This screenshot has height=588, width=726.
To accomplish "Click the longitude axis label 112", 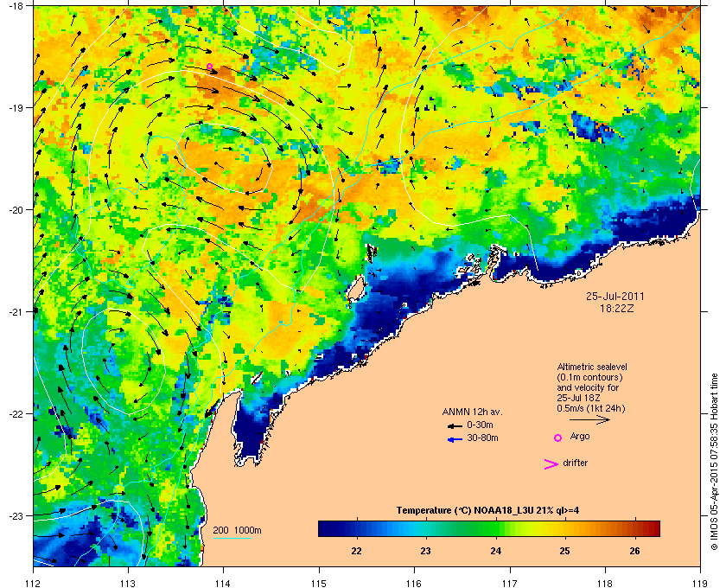I will [34, 583].
